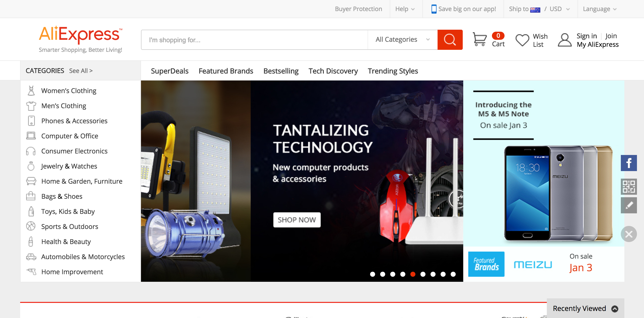Click the Bags & Shoes bag icon
This screenshot has height=318, width=644.
click(x=31, y=196)
